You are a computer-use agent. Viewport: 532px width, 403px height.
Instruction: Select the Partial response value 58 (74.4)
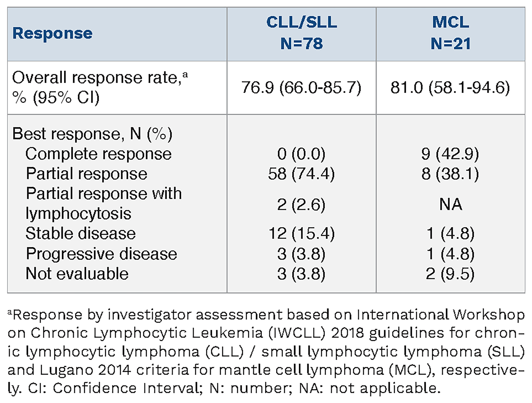pos(301,174)
